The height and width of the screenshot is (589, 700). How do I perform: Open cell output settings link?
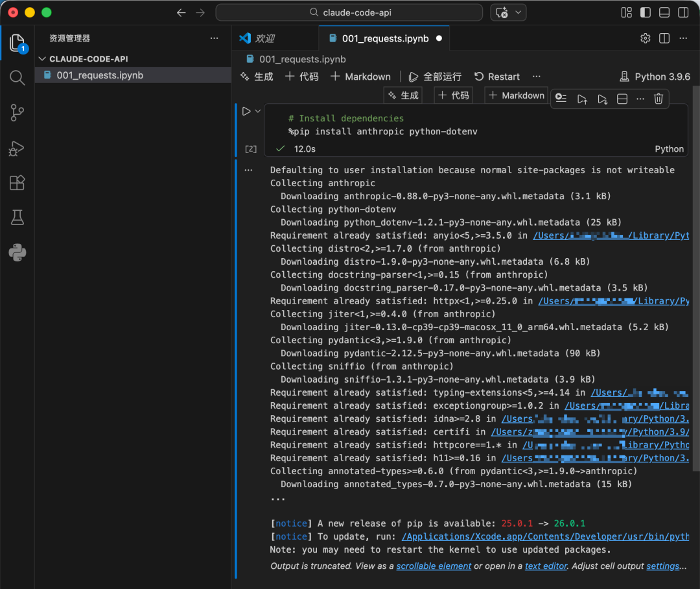click(x=662, y=566)
